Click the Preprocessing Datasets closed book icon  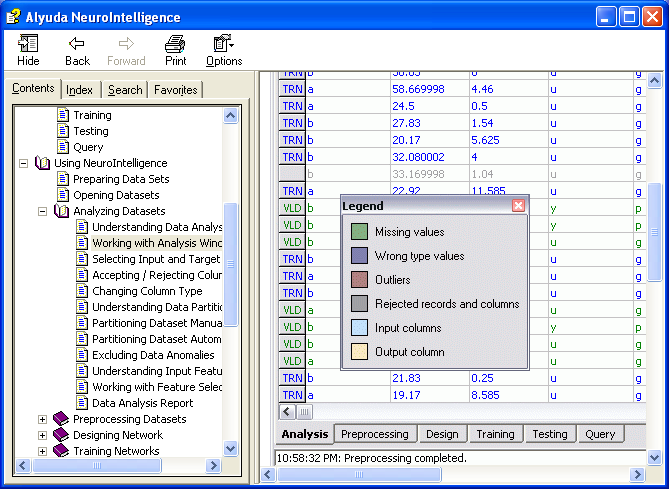61,419
